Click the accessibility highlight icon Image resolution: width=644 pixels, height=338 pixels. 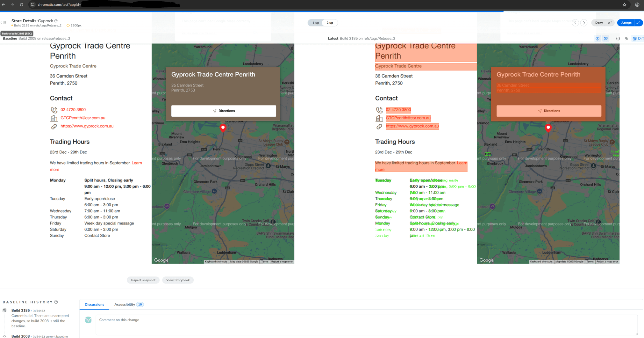pos(597,38)
